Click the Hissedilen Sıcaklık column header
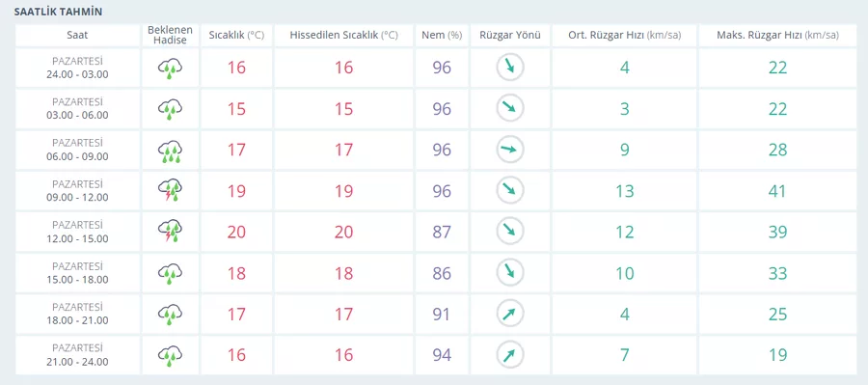 point(343,35)
